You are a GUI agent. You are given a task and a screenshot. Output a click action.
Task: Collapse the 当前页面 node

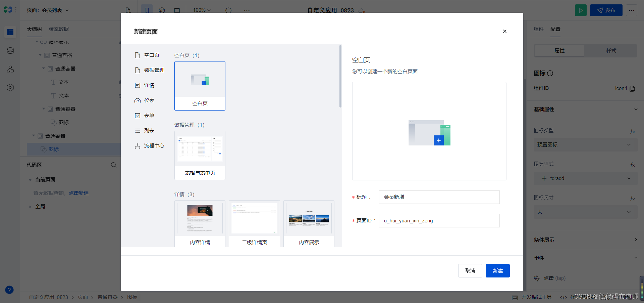point(30,180)
